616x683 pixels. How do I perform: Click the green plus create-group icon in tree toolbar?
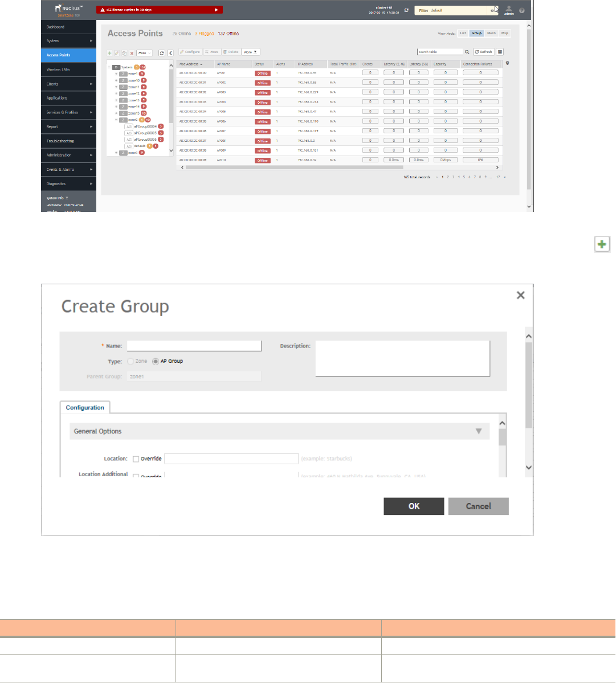(109, 53)
